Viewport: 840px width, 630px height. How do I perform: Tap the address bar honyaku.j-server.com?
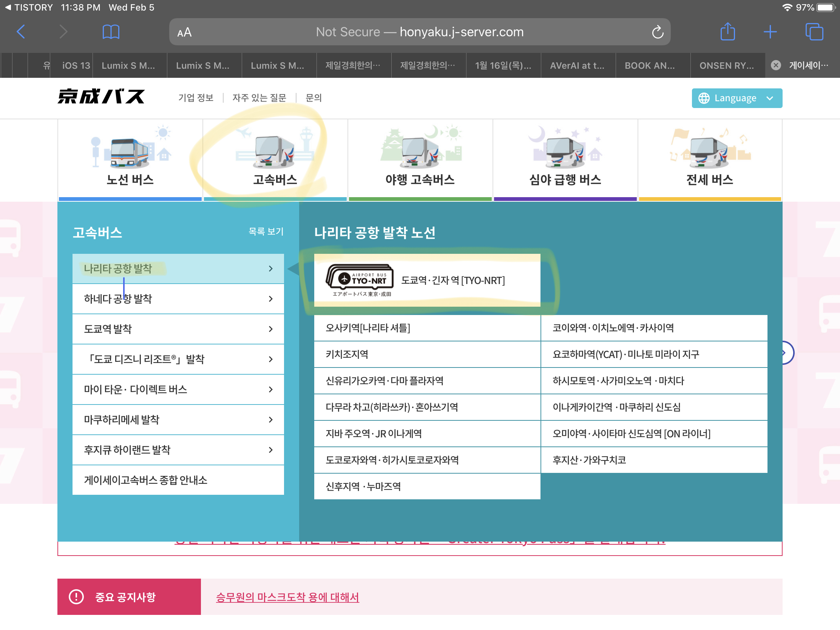[420, 32]
